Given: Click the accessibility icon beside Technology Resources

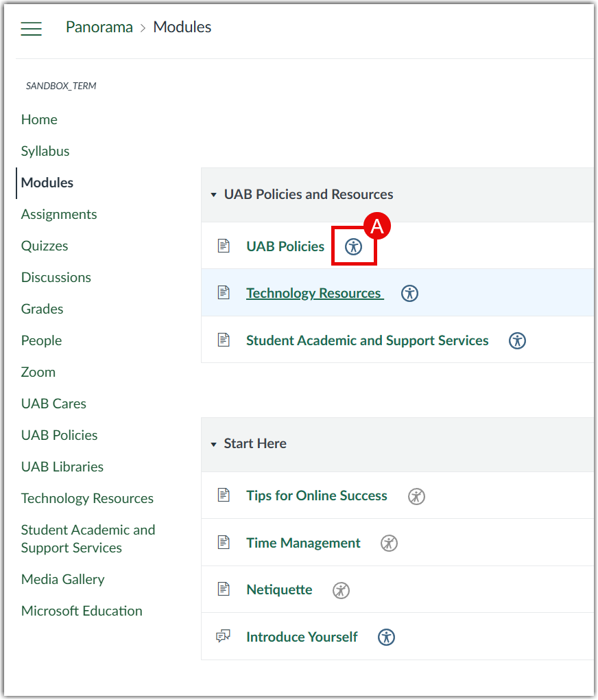Looking at the screenshot, I should (409, 293).
